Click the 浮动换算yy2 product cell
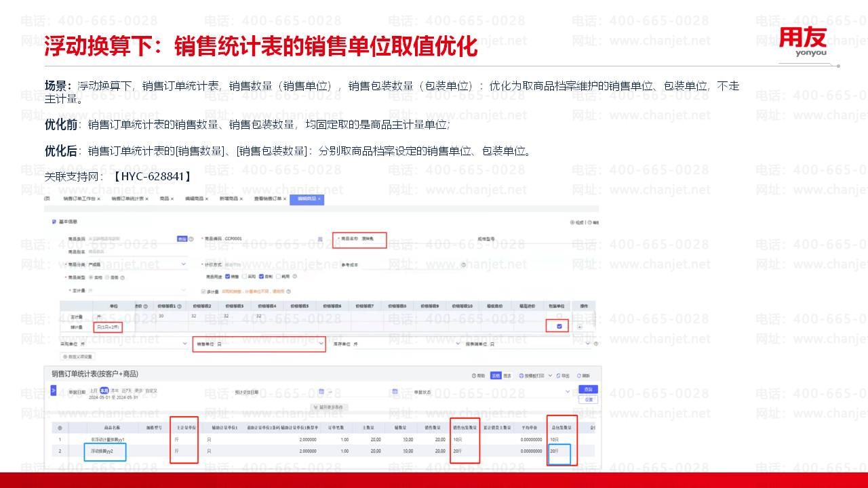 (102, 451)
